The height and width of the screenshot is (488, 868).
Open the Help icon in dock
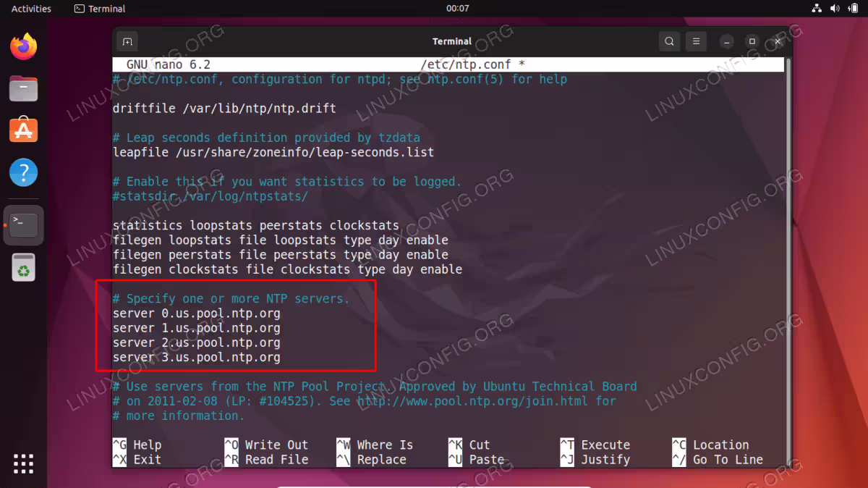23,173
